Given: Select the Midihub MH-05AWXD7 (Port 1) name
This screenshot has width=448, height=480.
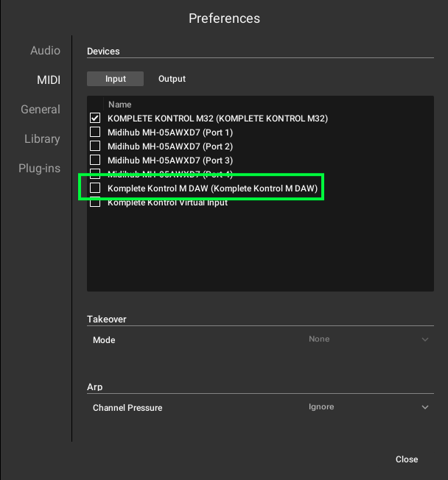Looking at the screenshot, I should 170,133.
